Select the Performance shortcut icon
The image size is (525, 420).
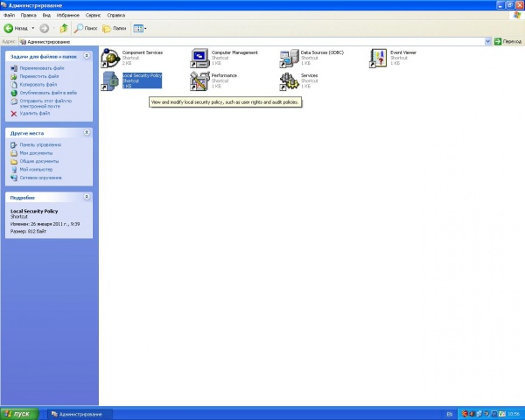tap(199, 81)
